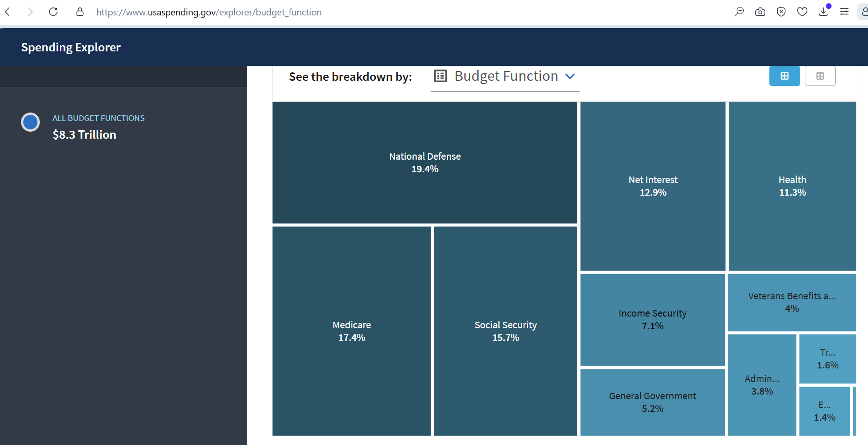The height and width of the screenshot is (445, 868).
Task: Switch to treemap view toggle
Action: coord(784,76)
